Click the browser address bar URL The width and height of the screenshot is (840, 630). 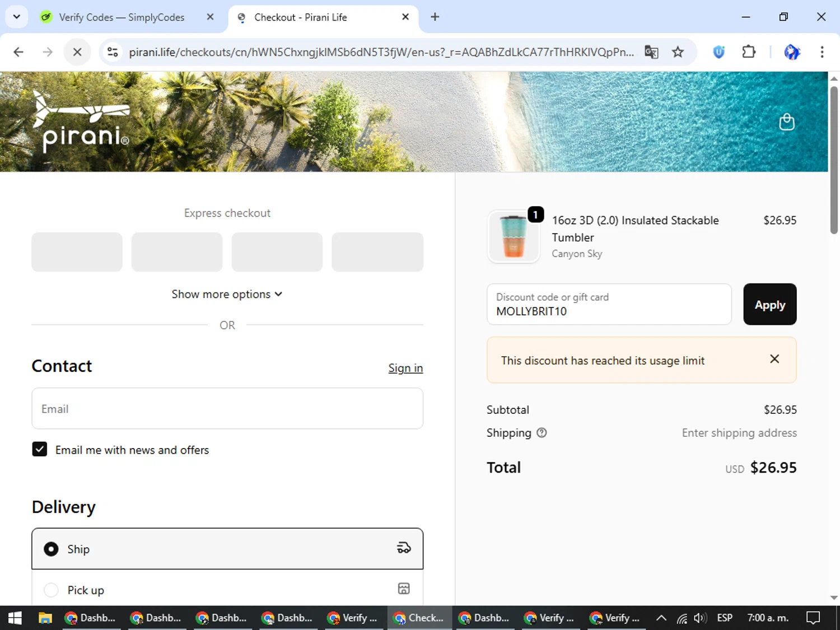[381, 52]
